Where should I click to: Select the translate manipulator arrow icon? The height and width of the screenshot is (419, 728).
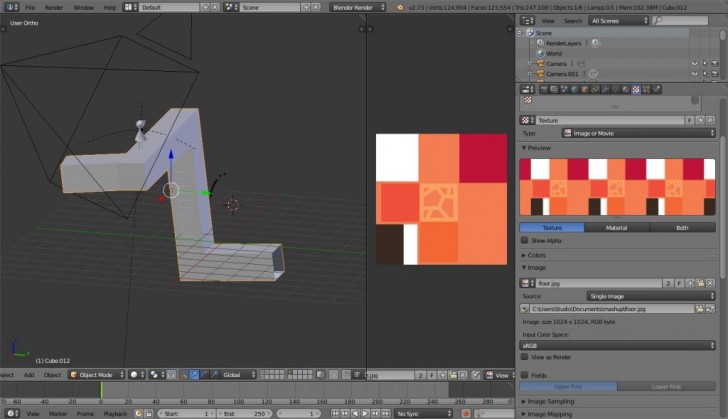click(194, 374)
